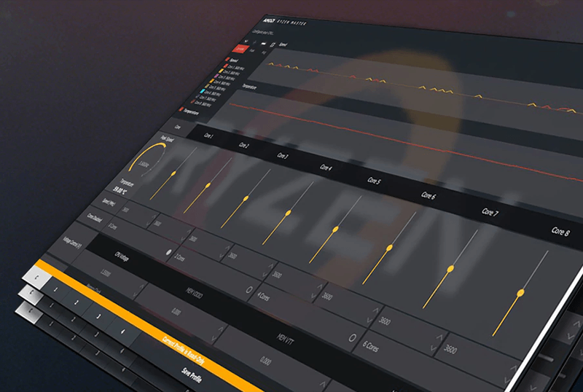Click the Core 3 speed slider handle
The height and width of the screenshot is (392, 583).
pyautogui.click(x=246, y=198)
